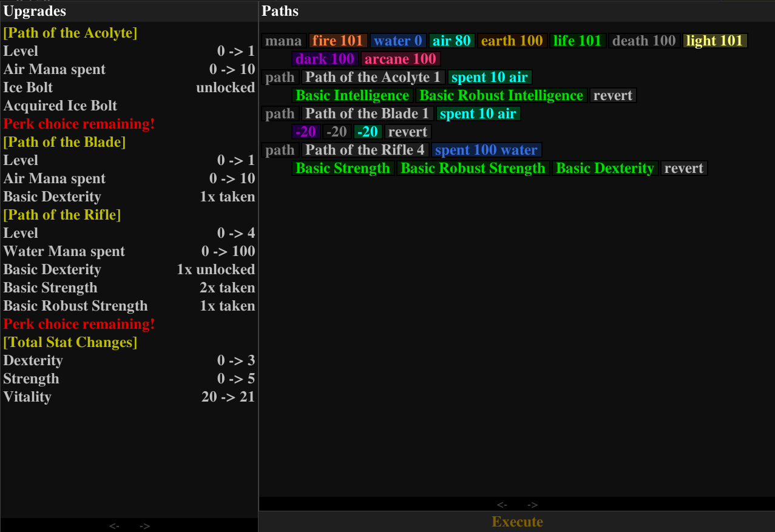Revert the Path of the Rifle perks
Screen dimensions: 775x532
684,168
